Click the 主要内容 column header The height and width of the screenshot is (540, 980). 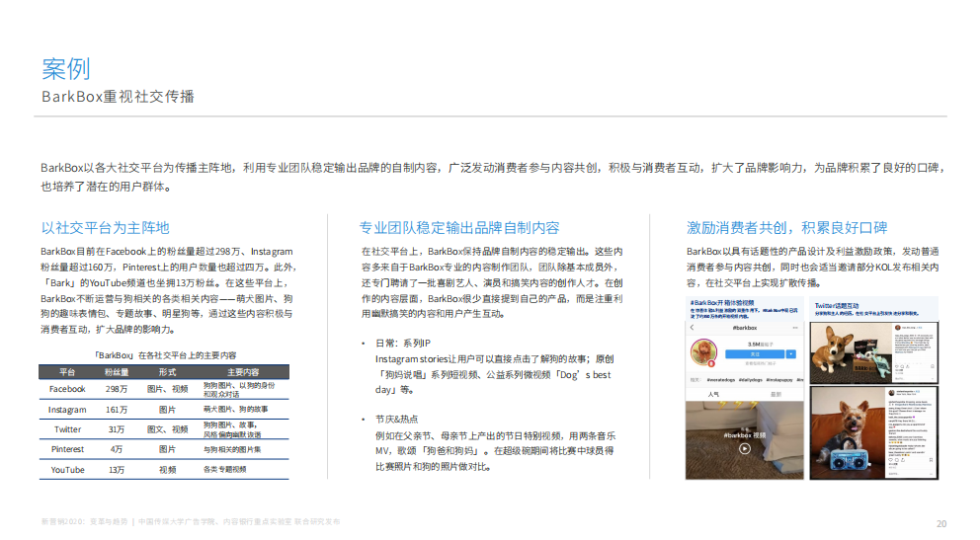(243, 372)
